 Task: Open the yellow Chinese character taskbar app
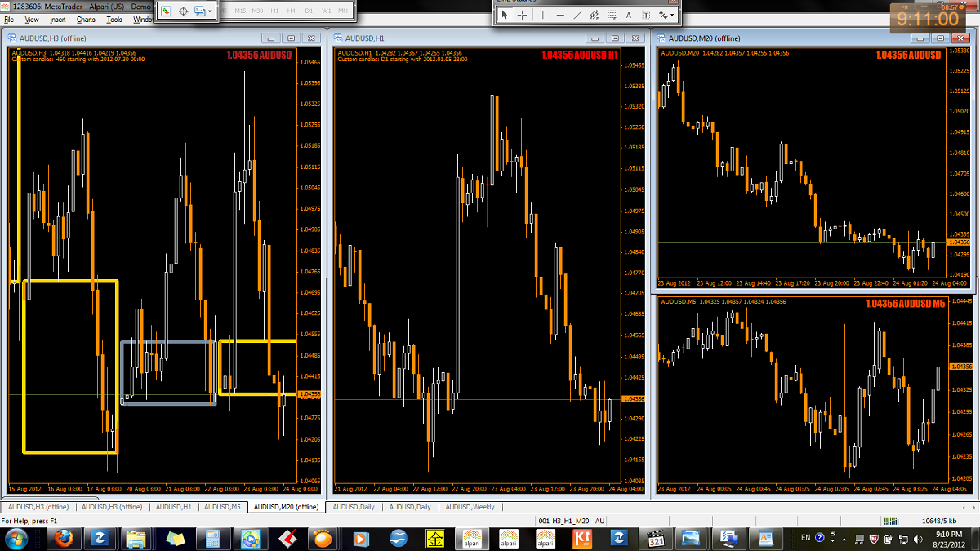pos(435,538)
